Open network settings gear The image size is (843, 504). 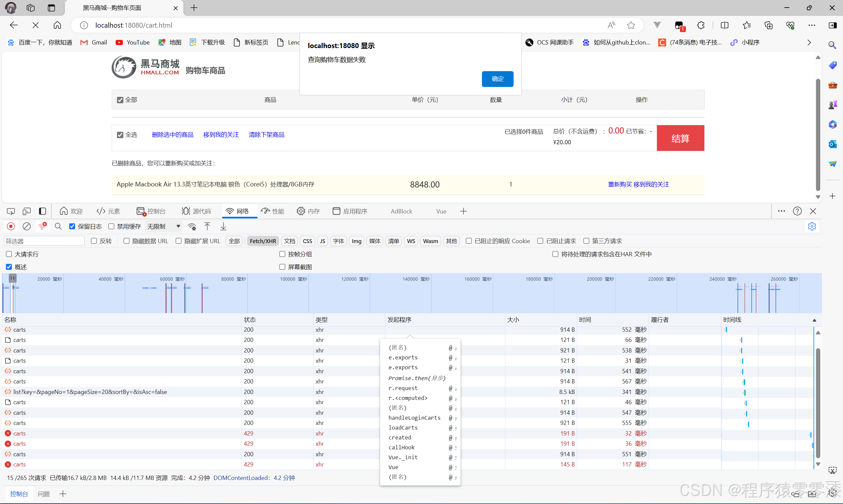[x=812, y=226]
